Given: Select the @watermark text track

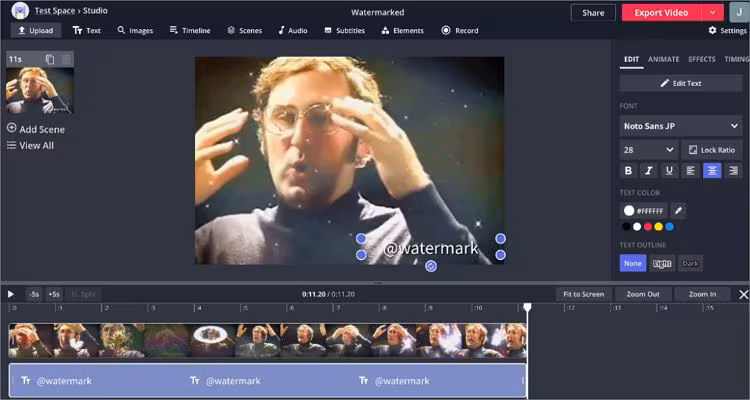Looking at the screenshot, I should click(x=267, y=381).
